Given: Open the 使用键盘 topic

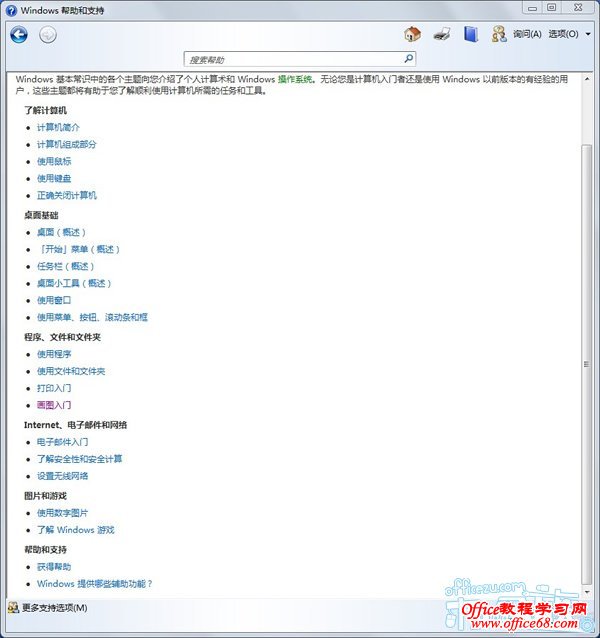Looking at the screenshot, I should [54, 179].
